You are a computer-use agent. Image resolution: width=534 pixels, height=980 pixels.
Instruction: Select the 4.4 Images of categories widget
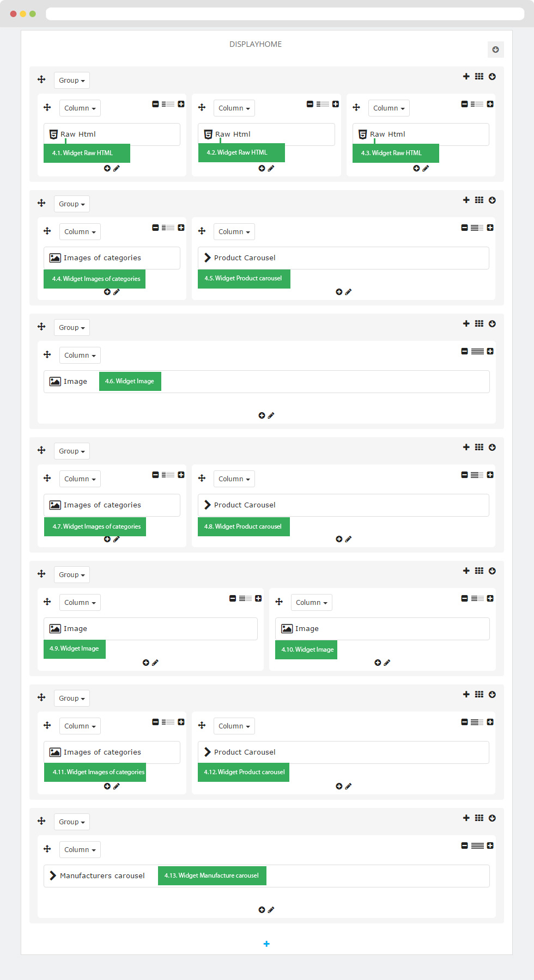112,258
